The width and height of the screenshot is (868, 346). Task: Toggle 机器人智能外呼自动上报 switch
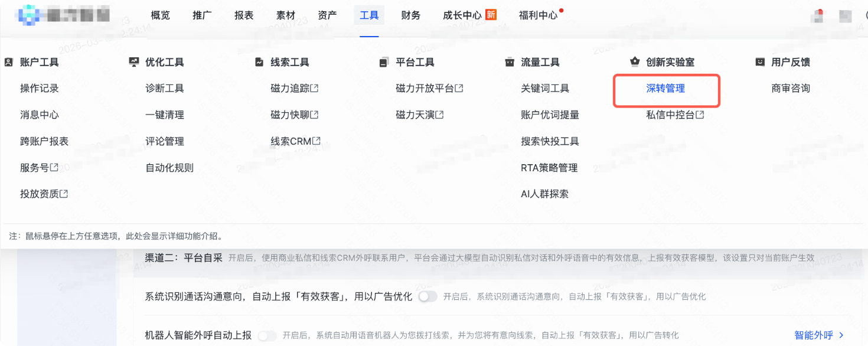(x=267, y=335)
